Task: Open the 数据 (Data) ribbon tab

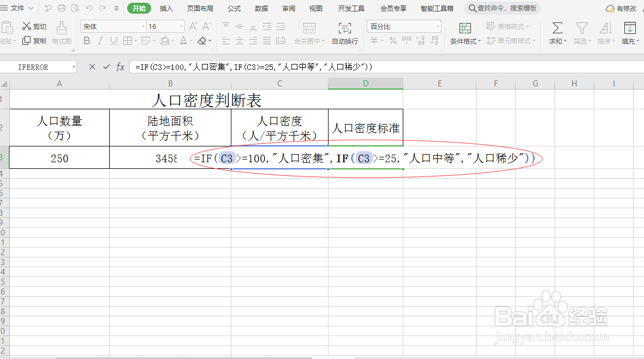Action: (261, 8)
